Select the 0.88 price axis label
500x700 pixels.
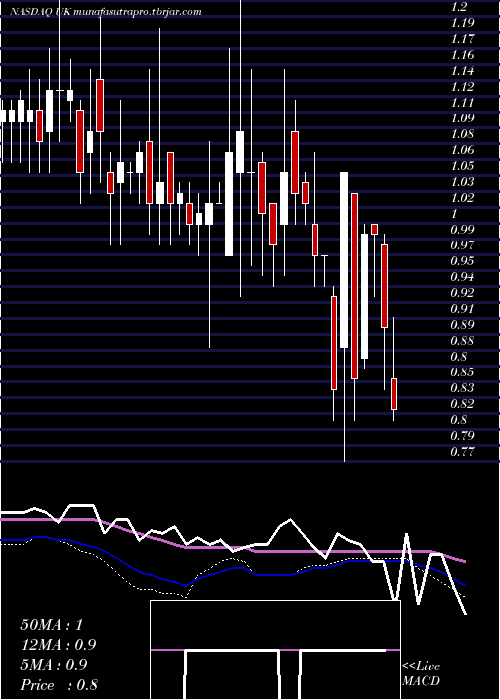point(462,341)
